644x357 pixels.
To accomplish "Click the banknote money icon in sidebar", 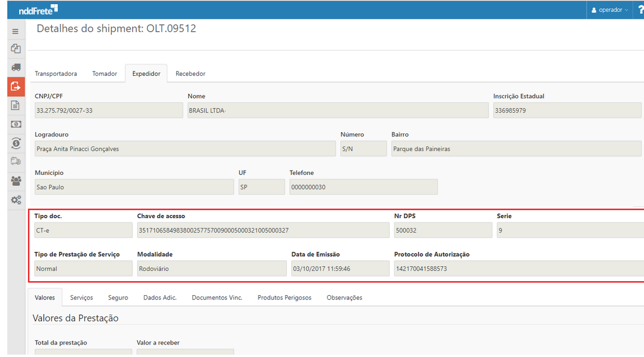I will tap(16, 124).
